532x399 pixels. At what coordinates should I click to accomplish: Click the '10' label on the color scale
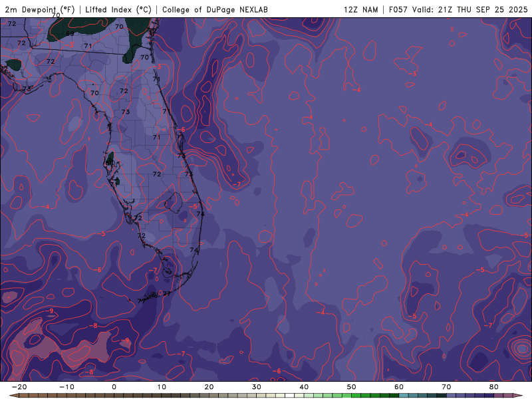point(162,387)
